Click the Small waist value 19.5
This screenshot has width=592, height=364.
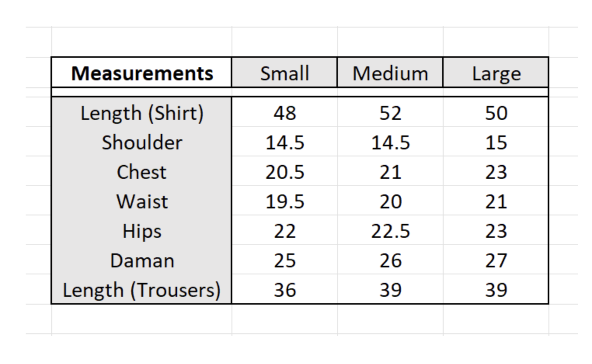click(284, 201)
